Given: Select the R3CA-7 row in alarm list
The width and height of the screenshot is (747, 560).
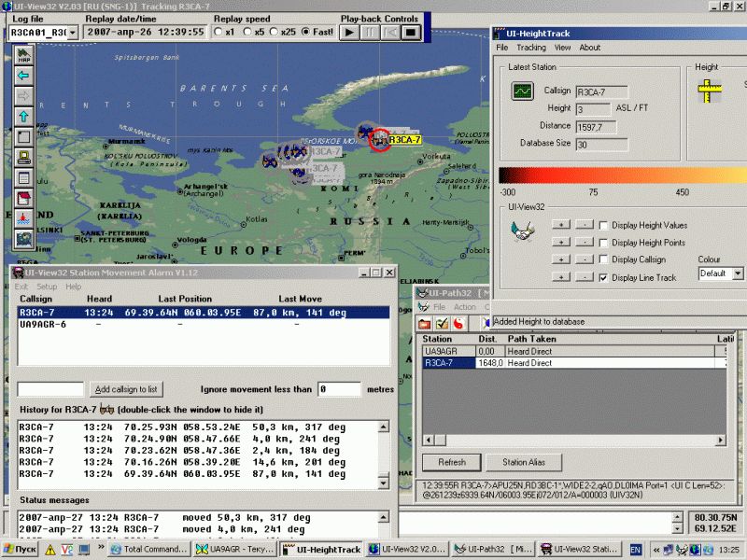Looking at the screenshot, I should 204,313.
